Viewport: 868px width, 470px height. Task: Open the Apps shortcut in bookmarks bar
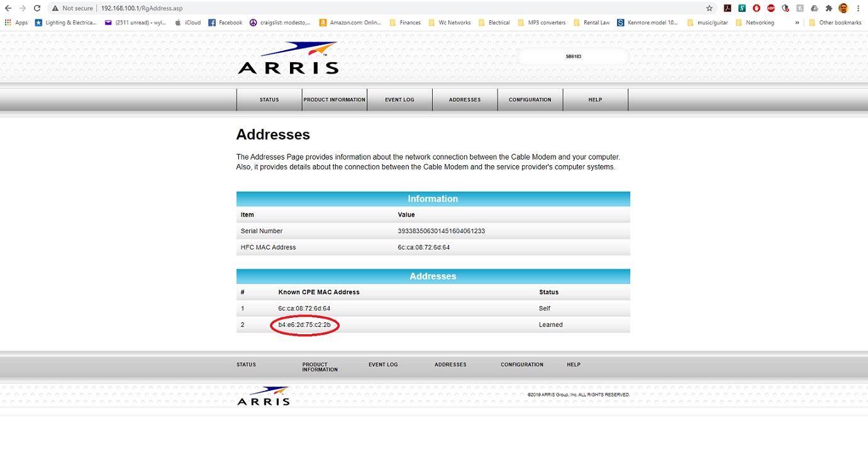(16, 23)
